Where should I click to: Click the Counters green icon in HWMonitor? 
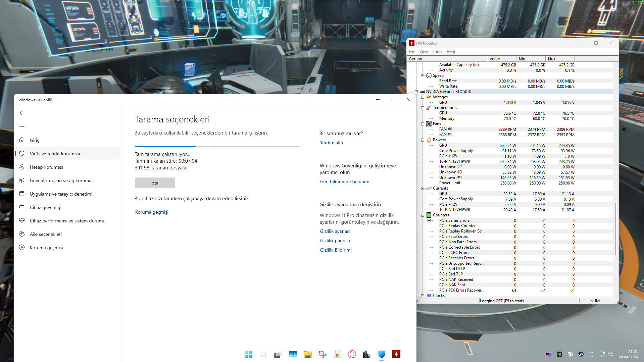click(x=429, y=215)
